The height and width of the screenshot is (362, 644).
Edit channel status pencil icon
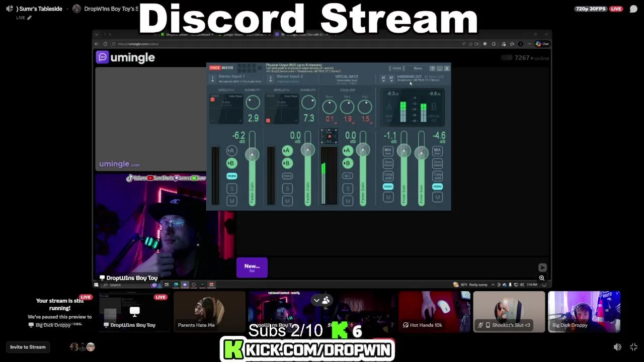tap(29, 18)
